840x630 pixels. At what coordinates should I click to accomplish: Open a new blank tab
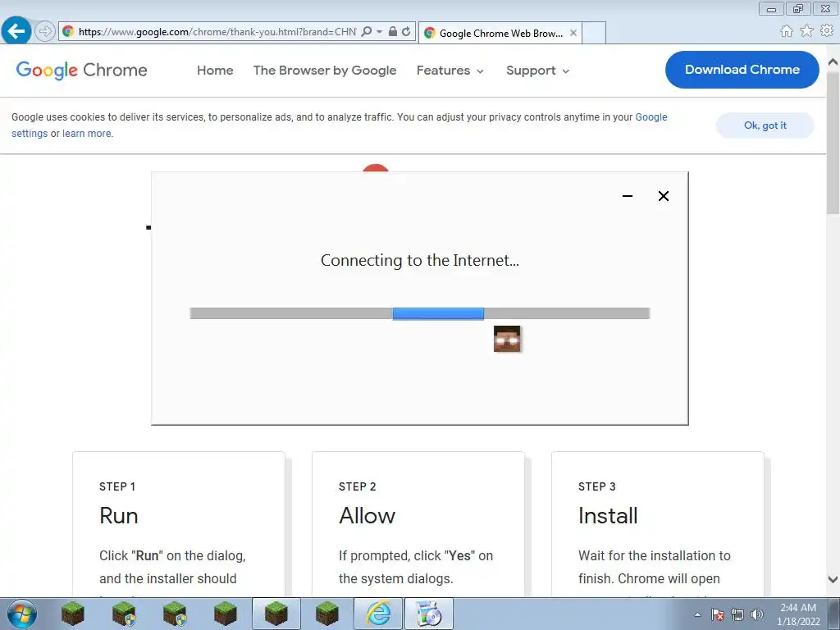594,33
